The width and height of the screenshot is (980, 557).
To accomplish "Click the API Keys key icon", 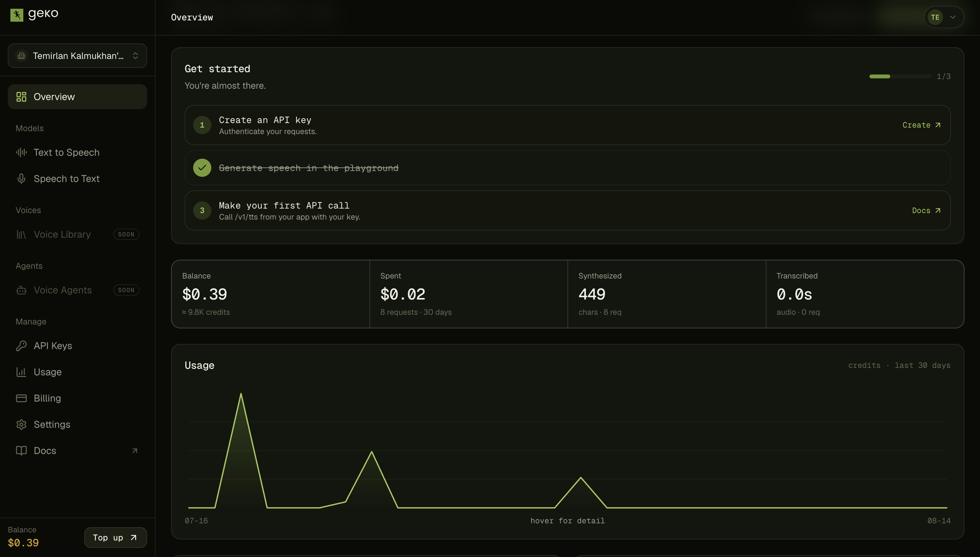I will (x=21, y=346).
